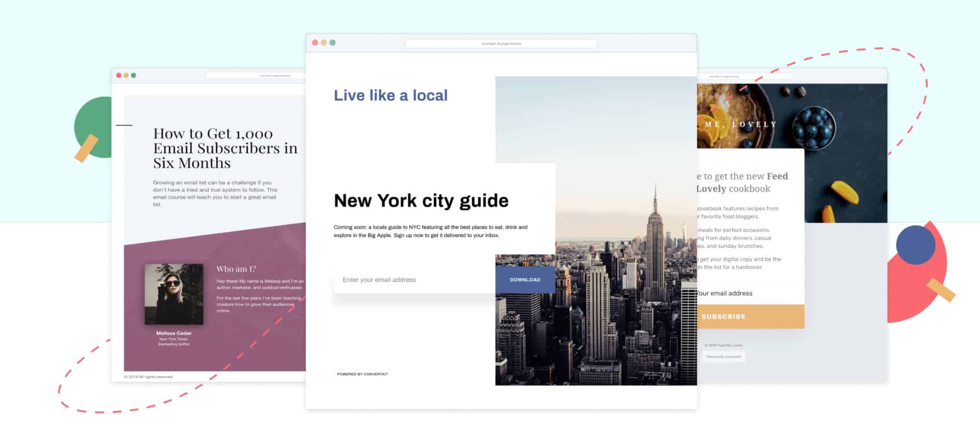Click the green traffic light on the left browser window
The width and height of the screenshot is (980, 432).
(133, 75)
